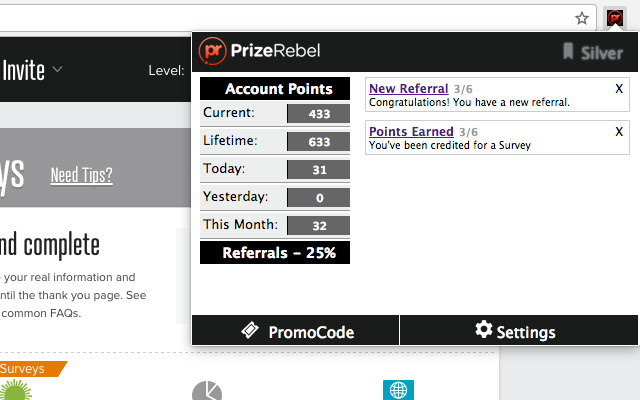Click the Account Points header
The image size is (640, 400).
275,89
